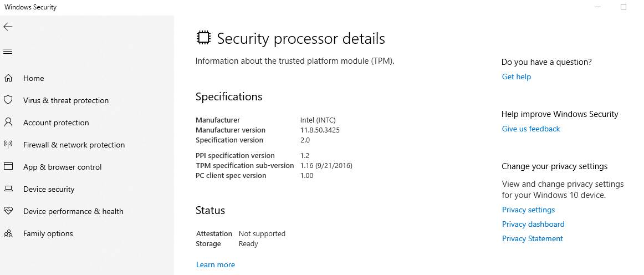This screenshot has width=644, height=275.
Task: Click the Account protection person icon
Action: pyautogui.click(x=8, y=123)
